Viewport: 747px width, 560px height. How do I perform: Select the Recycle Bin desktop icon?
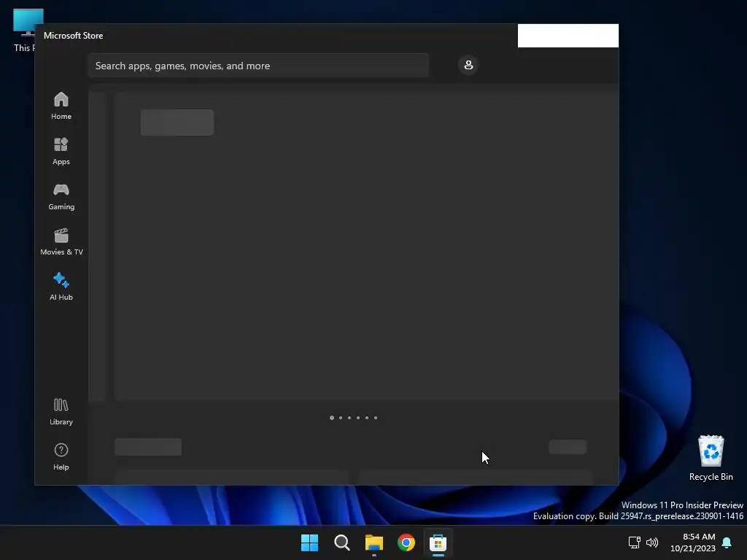[x=711, y=458]
